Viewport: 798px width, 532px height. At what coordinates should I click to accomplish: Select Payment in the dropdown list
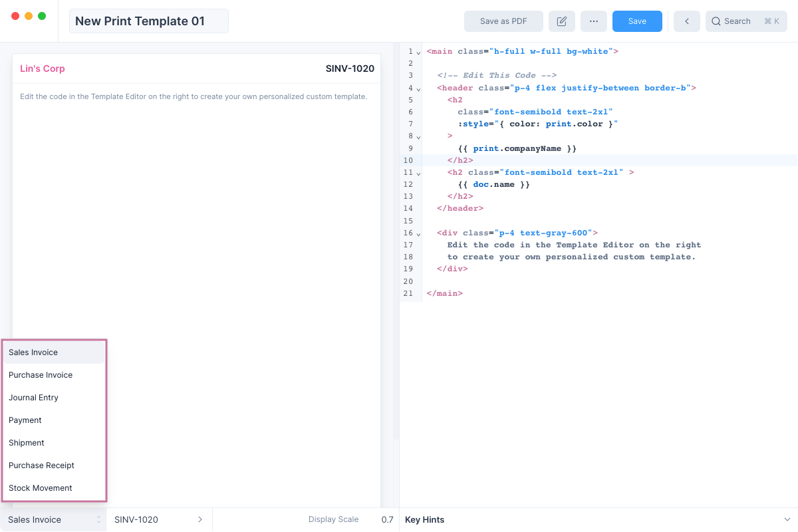(x=25, y=420)
